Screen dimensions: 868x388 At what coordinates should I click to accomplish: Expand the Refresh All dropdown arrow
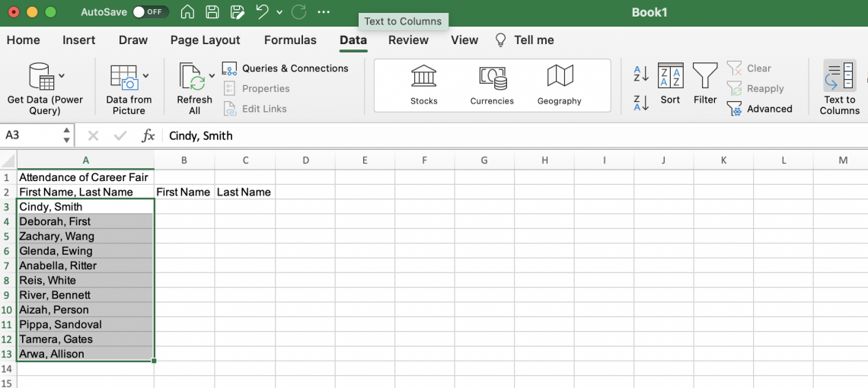[212, 75]
